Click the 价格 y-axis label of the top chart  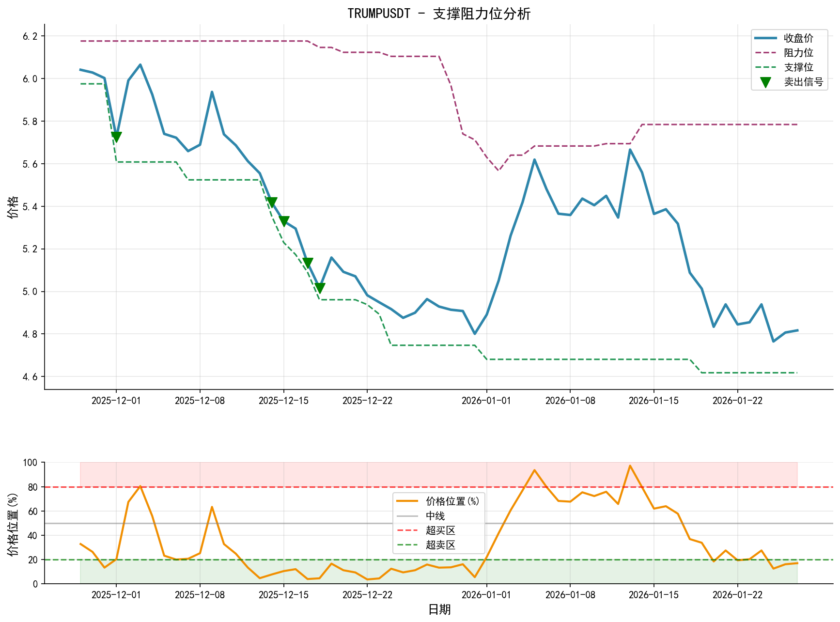13,207
